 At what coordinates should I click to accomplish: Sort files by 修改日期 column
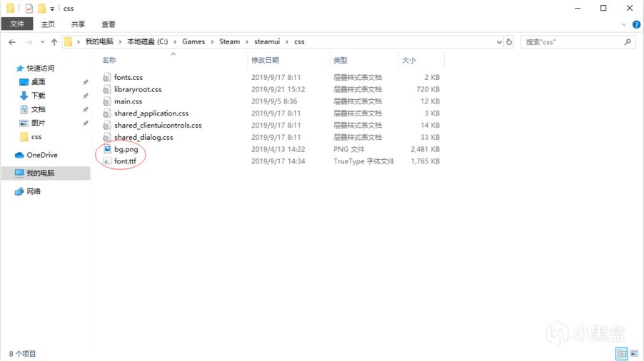265,61
